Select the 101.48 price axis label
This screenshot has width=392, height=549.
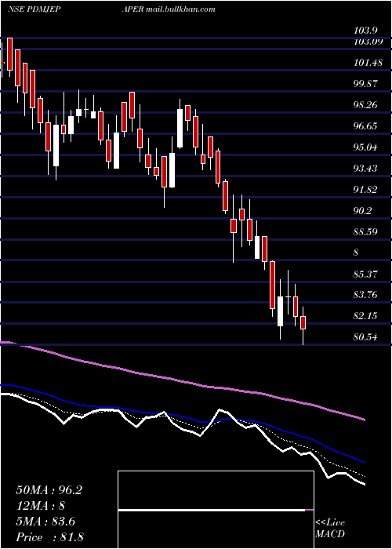368,63
